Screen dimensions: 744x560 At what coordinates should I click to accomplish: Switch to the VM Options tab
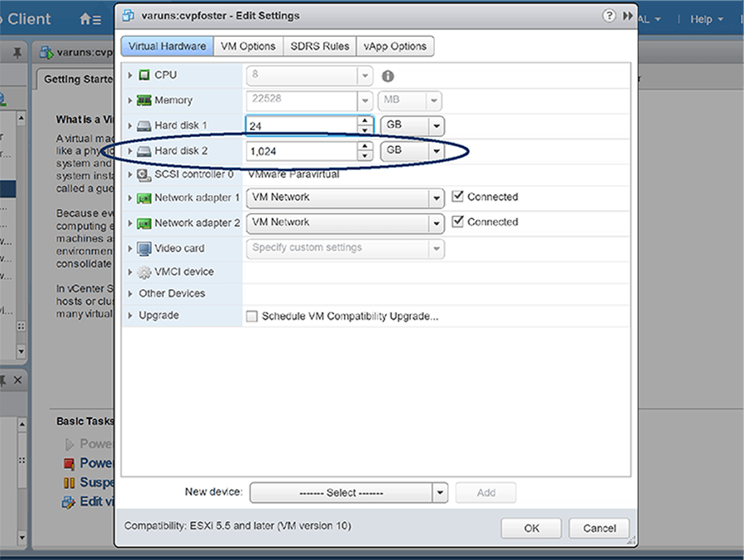point(248,46)
